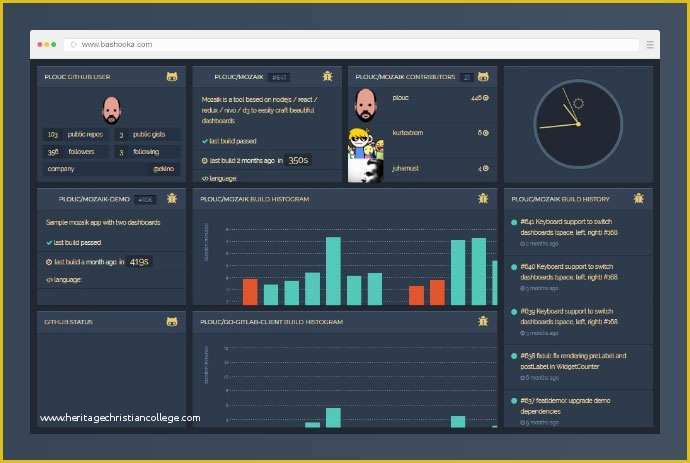Click the Travis icon in build history header
This screenshot has width=690, height=463.
[639, 198]
